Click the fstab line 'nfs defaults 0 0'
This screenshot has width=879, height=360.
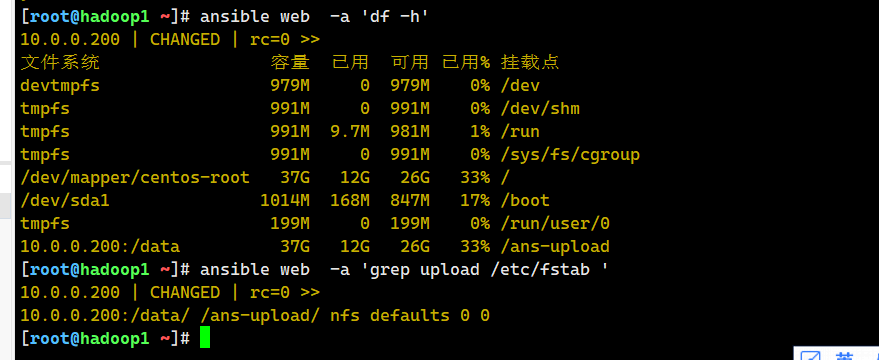[x=410, y=316]
